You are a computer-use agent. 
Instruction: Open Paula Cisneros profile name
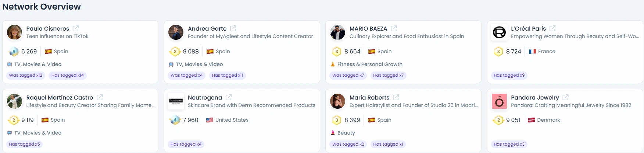pos(48,29)
